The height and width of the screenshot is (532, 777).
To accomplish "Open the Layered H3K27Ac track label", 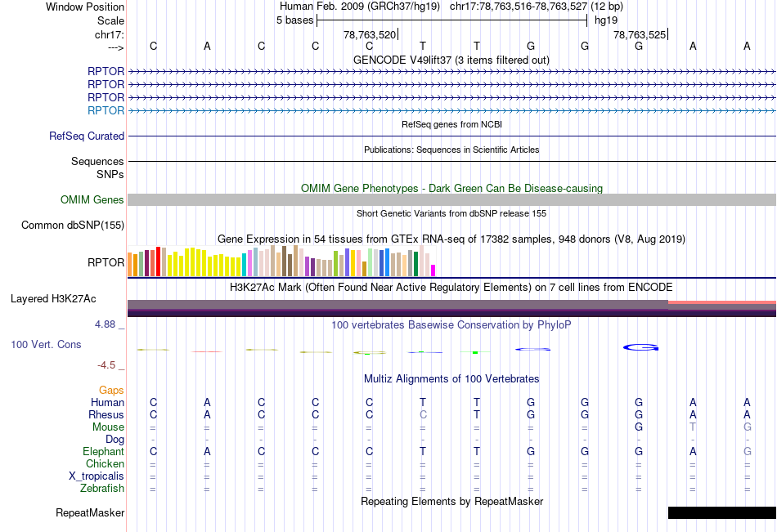I will 53,299.
